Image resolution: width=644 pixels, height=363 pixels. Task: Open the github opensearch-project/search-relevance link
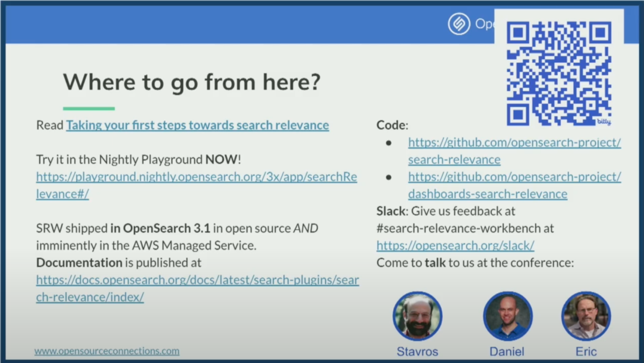tap(514, 151)
